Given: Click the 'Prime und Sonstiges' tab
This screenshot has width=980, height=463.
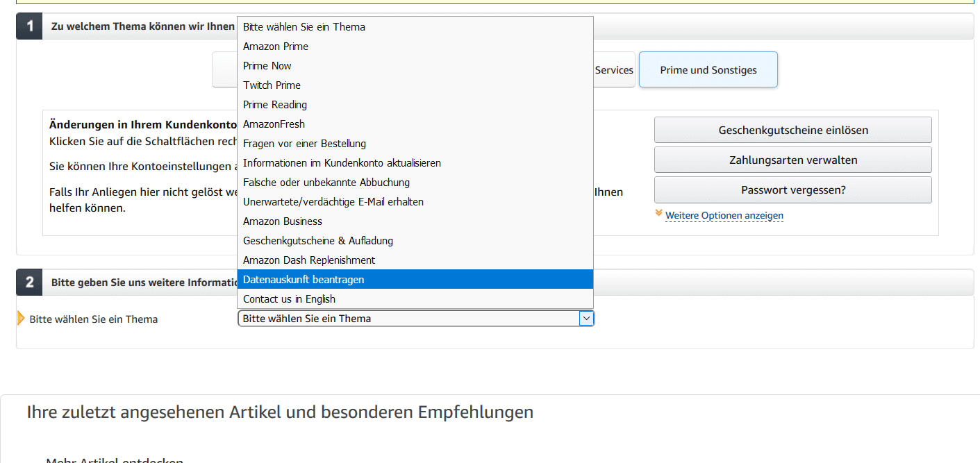Looking at the screenshot, I should click(x=708, y=70).
